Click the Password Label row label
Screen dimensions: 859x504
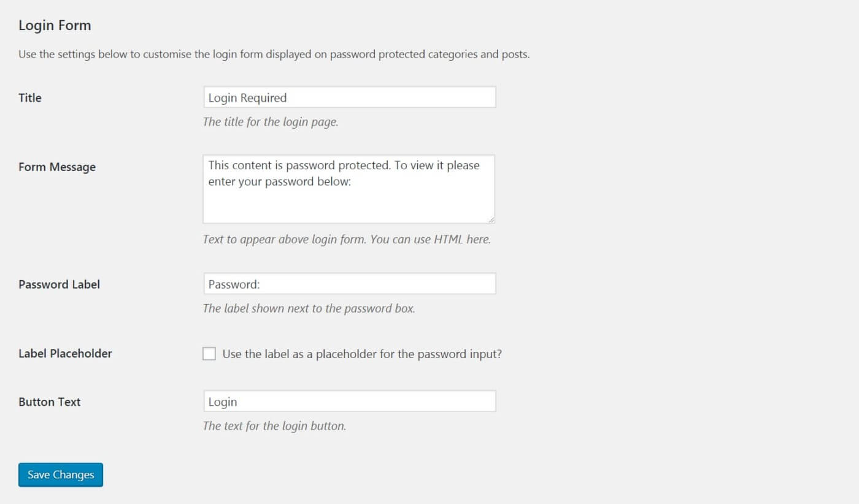[59, 284]
